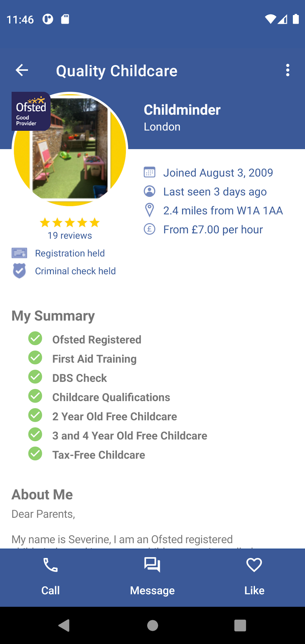Tap the back arrow in header

[x=22, y=70]
